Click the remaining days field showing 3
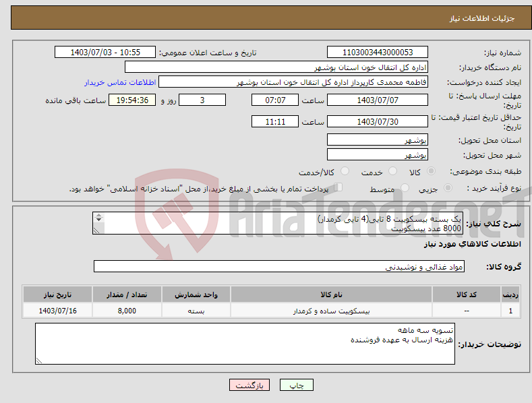This screenshot has height=403, width=532. [x=202, y=100]
